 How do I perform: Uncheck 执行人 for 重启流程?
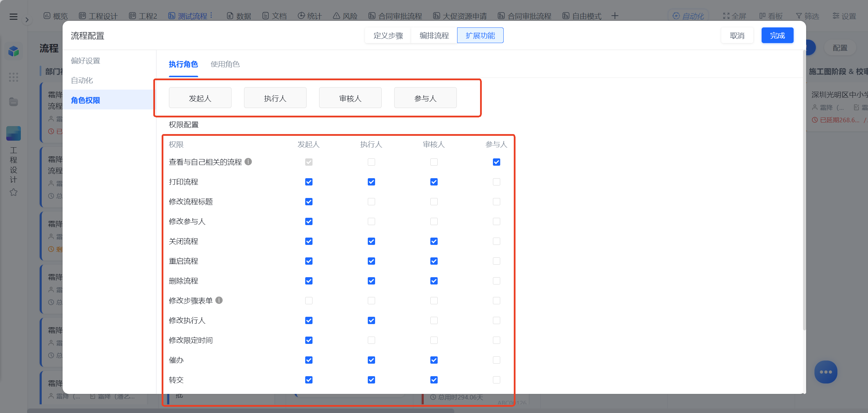click(371, 261)
